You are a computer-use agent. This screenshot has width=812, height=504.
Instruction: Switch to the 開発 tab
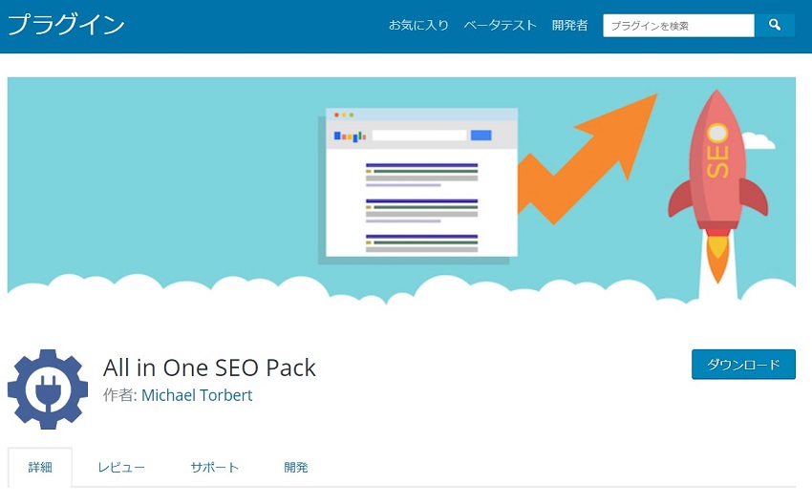[296, 468]
